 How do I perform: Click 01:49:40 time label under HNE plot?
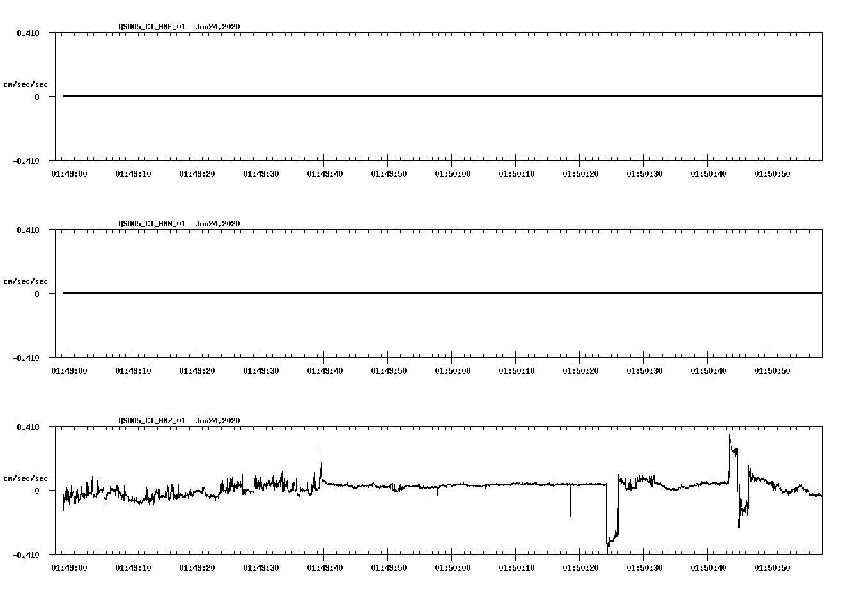point(325,174)
